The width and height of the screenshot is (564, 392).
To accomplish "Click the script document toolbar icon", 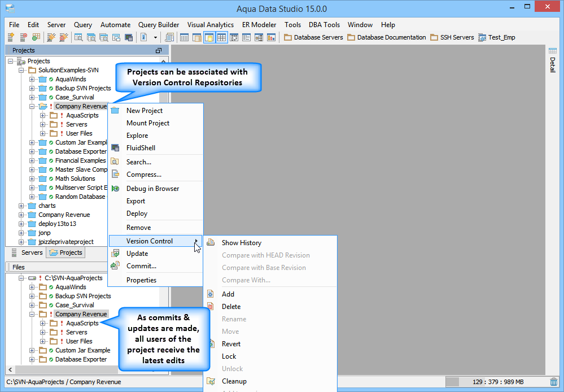I will coord(143,37).
